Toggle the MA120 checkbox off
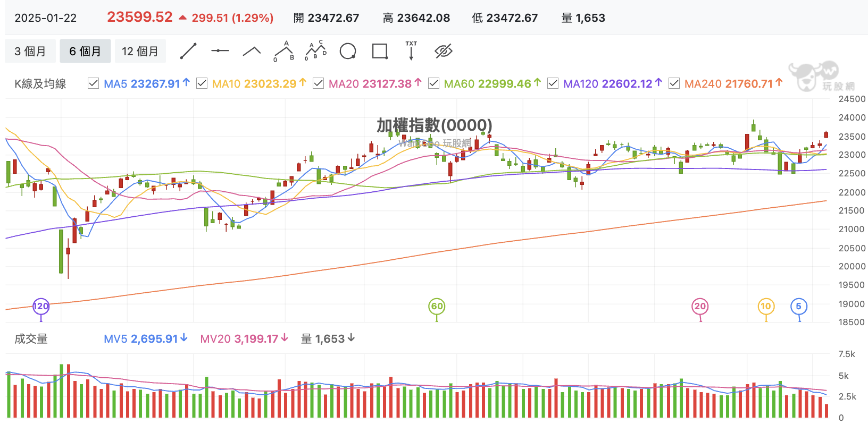868x424 pixels. coord(553,83)
